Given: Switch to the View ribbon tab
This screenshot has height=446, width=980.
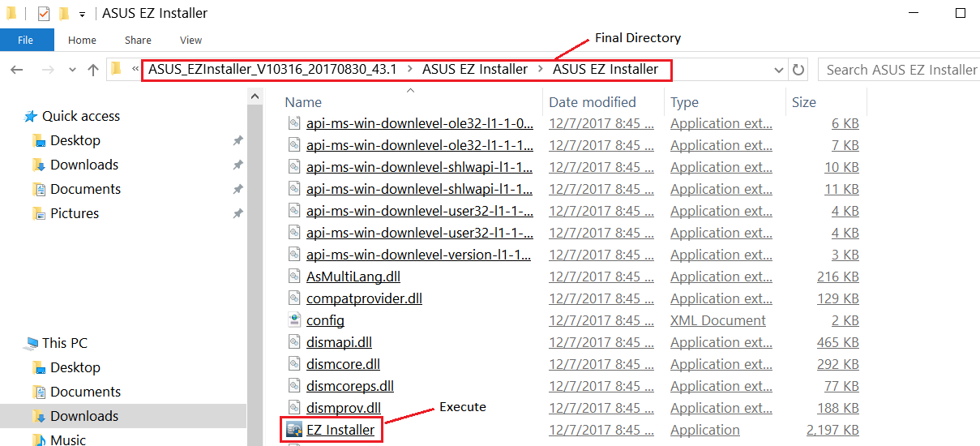Looking at the screenshot, I should click(191, 40).
